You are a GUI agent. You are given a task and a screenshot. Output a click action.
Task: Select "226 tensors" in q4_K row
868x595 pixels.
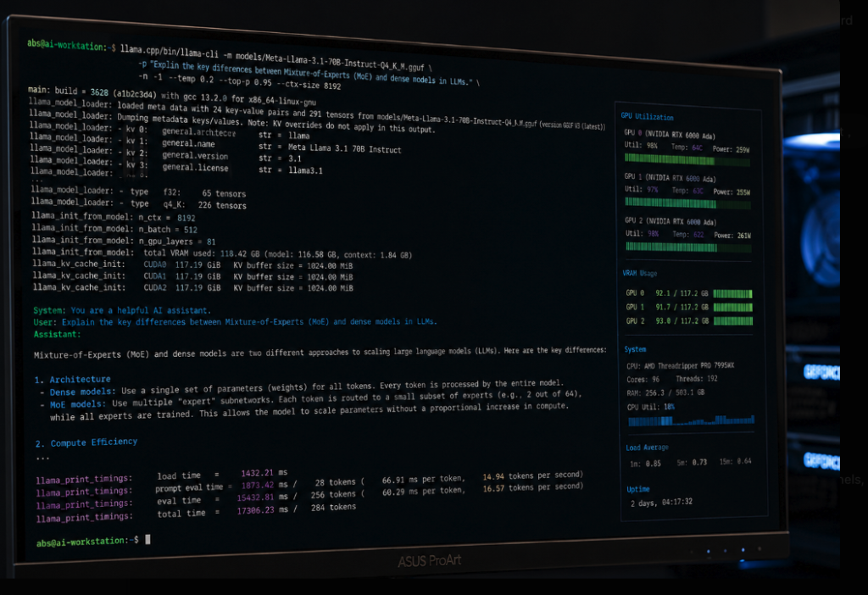pyautogui.click(x=222, y=205)
